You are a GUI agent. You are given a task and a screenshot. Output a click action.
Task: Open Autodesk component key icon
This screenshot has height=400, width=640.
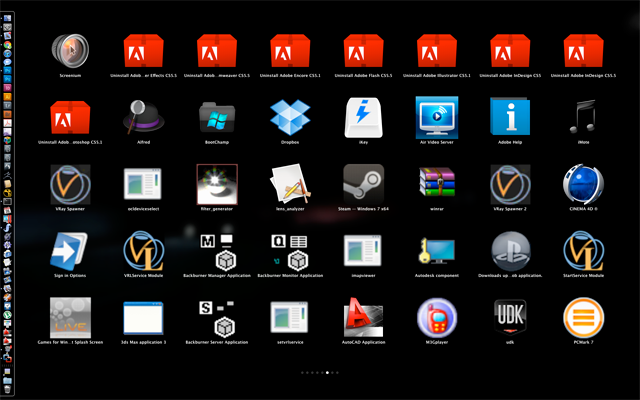pyautogui.click(x=437, y=251)
